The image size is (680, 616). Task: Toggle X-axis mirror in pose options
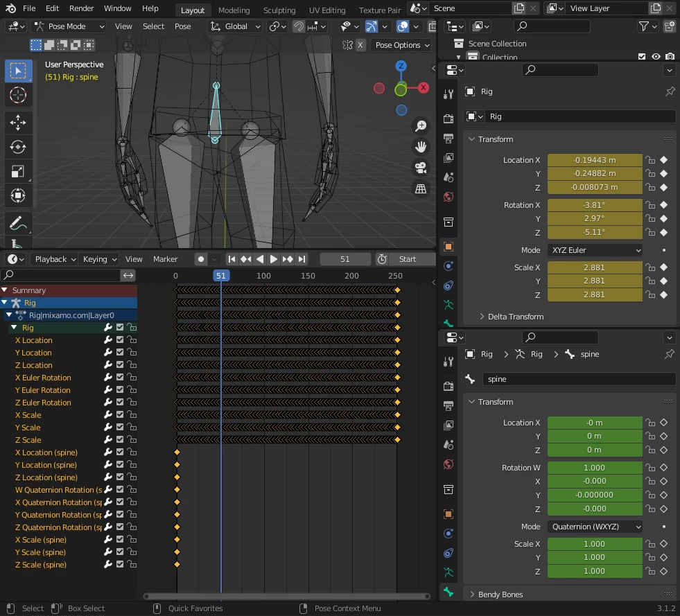[360, 45]
